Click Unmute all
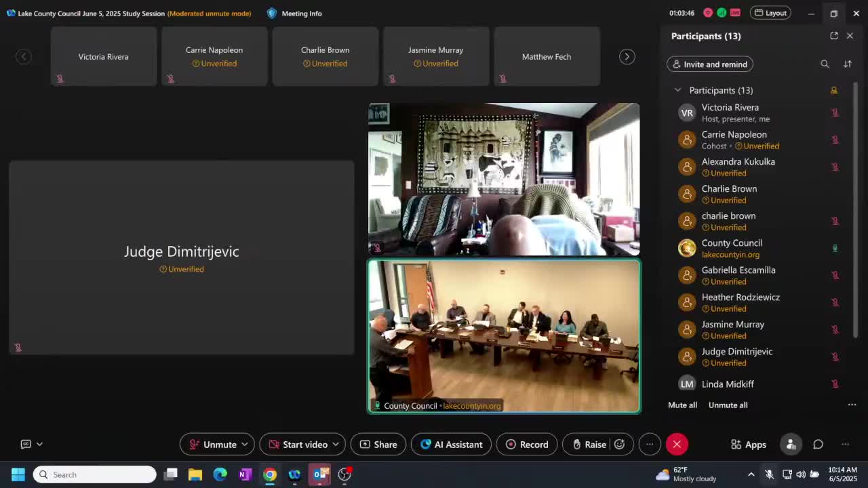868x488 pixels. click(728, 405)
